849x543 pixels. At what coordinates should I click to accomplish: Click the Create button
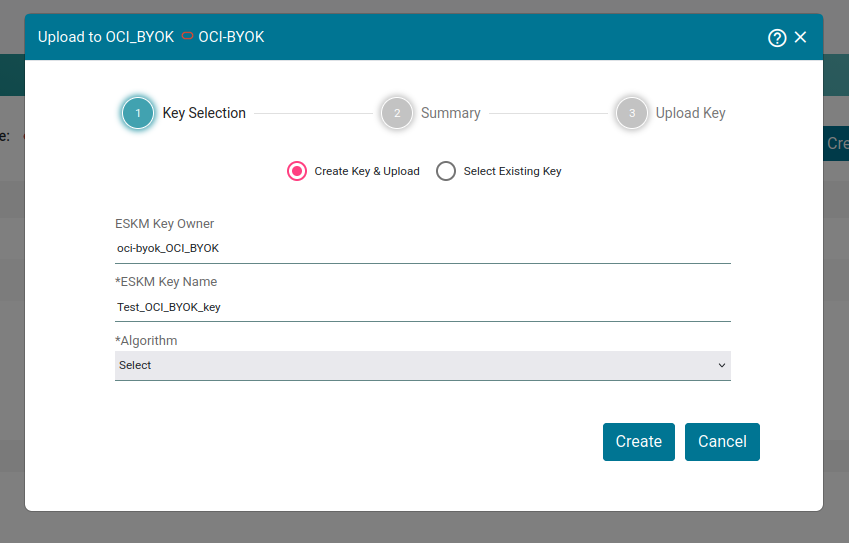point(639,442)
